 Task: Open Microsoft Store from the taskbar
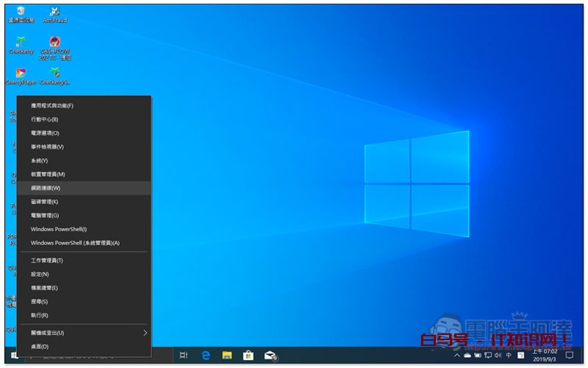click(248, 355)
